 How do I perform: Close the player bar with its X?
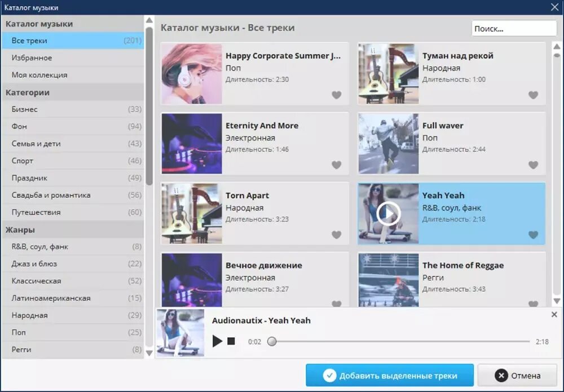(x=554, y=315)
